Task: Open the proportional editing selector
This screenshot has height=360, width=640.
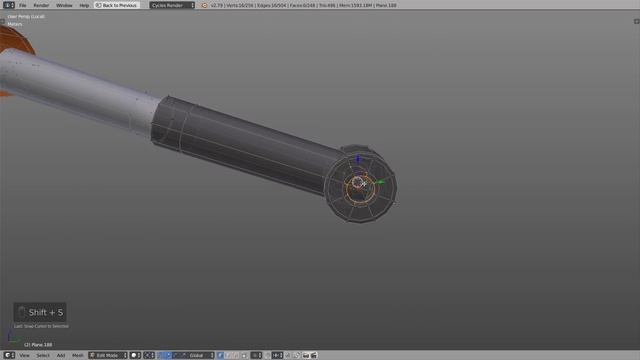Action: (256, 356)
